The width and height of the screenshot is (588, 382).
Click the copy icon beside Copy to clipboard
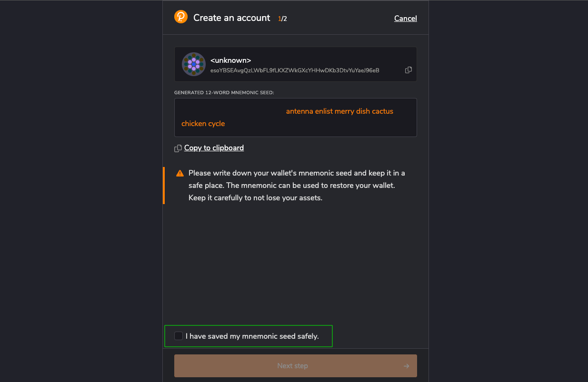(178, 148)
